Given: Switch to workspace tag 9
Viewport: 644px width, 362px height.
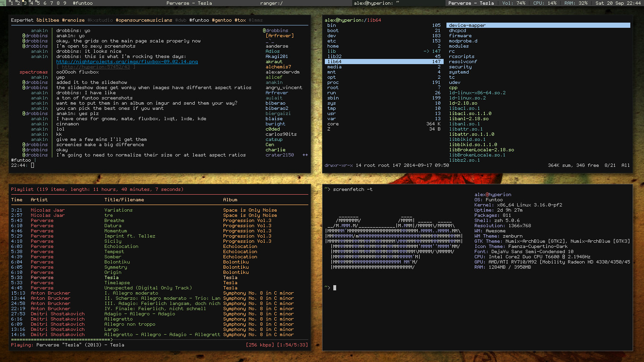Looking at the screenshot, I should point(65,3).
